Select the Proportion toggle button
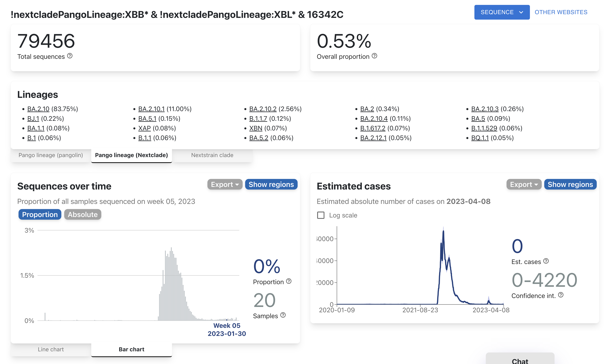Image resolution: width=604 pixels, height=364 pixels. pyautogui.click(x=40, y=214)
